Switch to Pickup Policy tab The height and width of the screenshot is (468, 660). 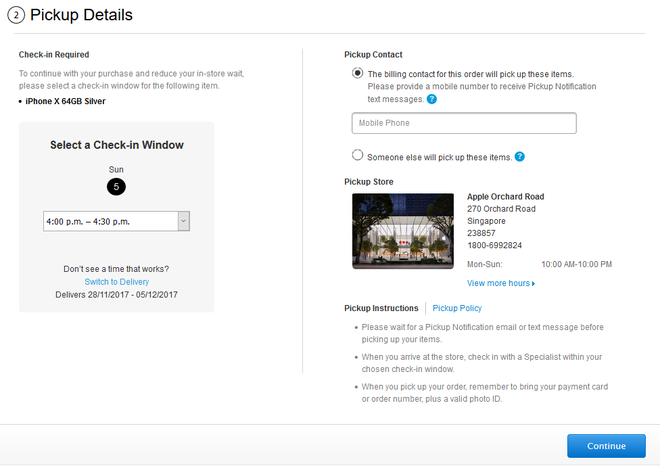pyautogui.click(x=457, y=308)
